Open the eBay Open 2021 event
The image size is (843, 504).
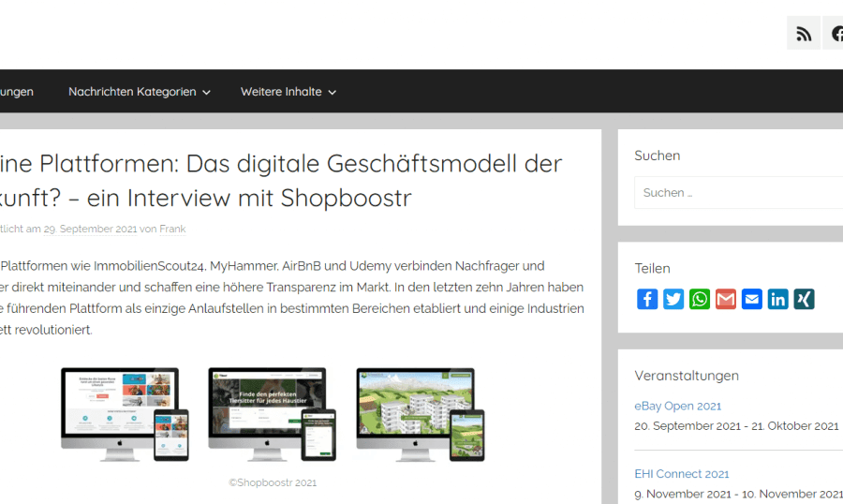tap(677, 407)
